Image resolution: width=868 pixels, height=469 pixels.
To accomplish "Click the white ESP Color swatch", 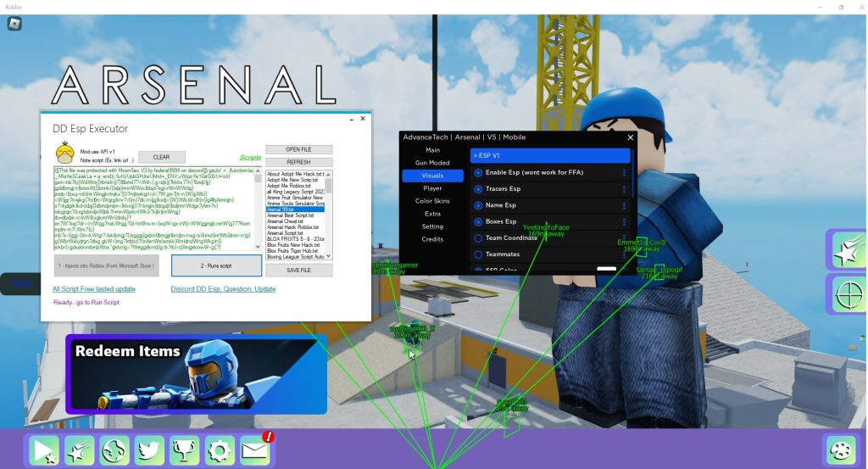I will pos(607,269).
